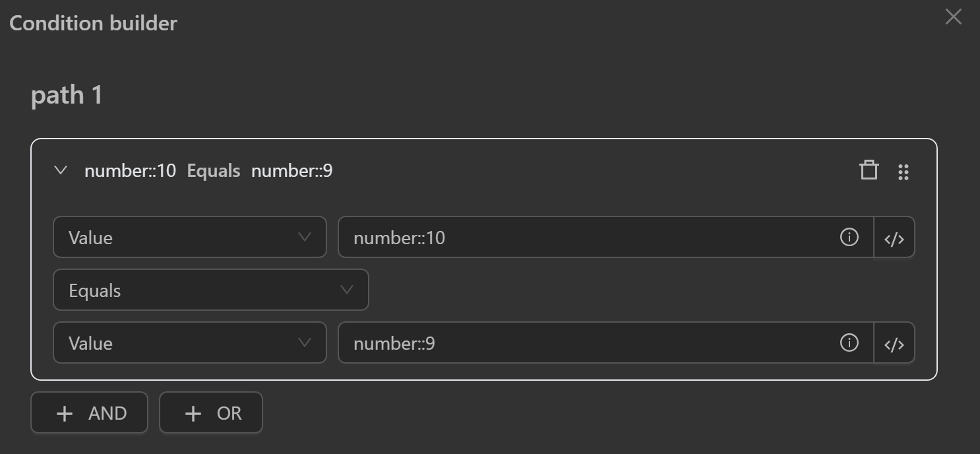Click the info icon beside number::9
The width and height of the screenshot is (980, 454).
coord(849,342)
